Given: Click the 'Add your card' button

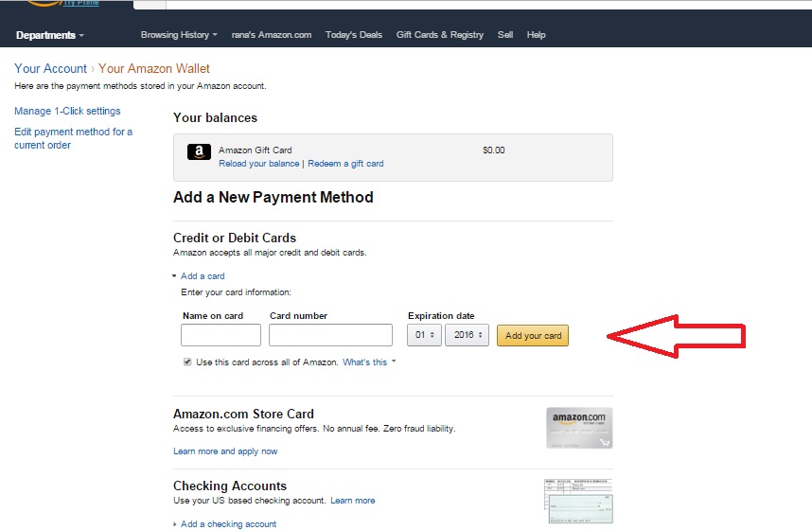Looking at the screenshot, I should (x=533, y=335).
